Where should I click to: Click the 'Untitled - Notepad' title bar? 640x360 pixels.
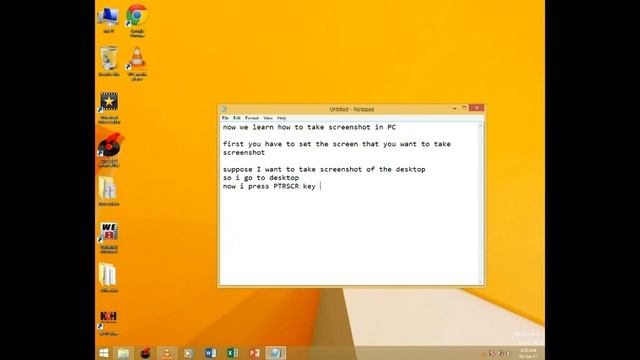(352, 109)
